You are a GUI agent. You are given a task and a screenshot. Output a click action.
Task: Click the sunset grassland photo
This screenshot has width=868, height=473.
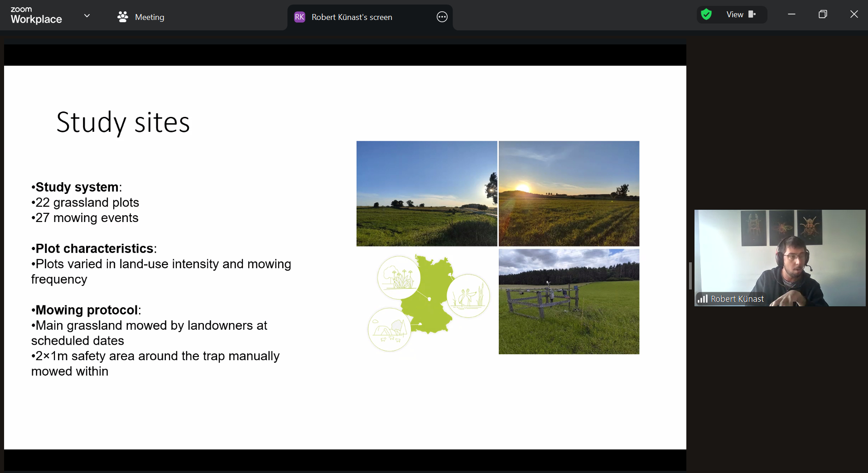[569, 193]
